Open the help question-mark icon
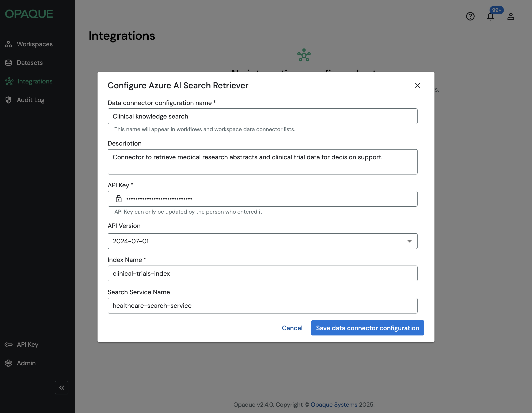The height and width of the screenshot is (413, 532). (470, 16)
